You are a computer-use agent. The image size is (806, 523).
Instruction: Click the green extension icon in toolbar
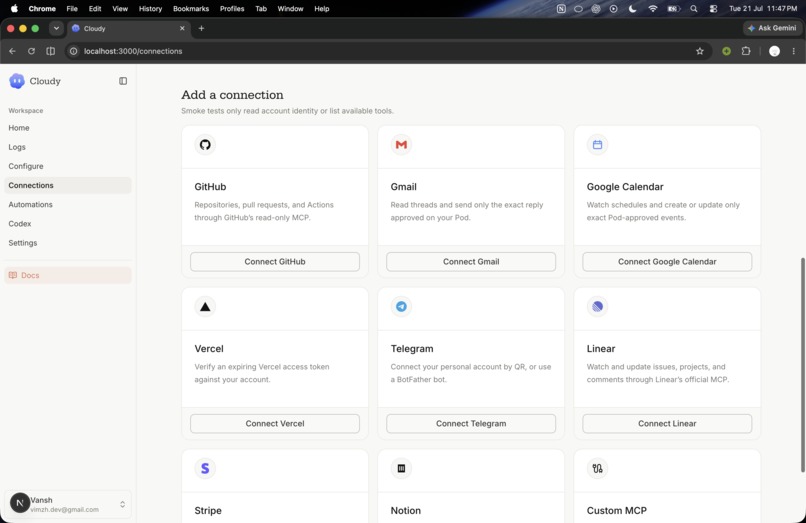pos(726,51)
